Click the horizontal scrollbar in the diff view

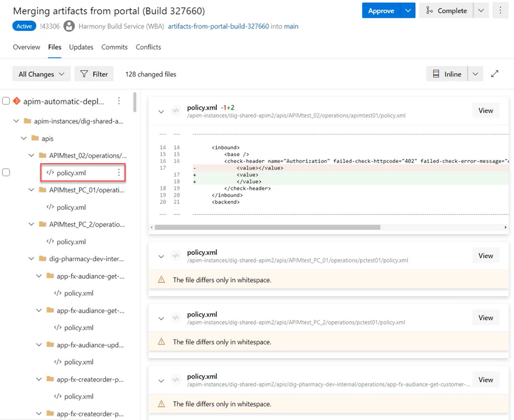(267, 227)
